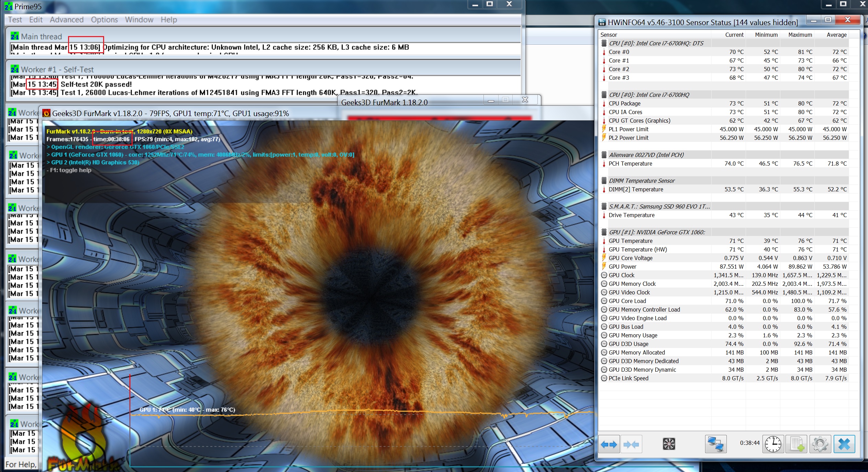Open the Help menu in Prime95
This screenshot has width=868, height=472.
click(169, 20)
